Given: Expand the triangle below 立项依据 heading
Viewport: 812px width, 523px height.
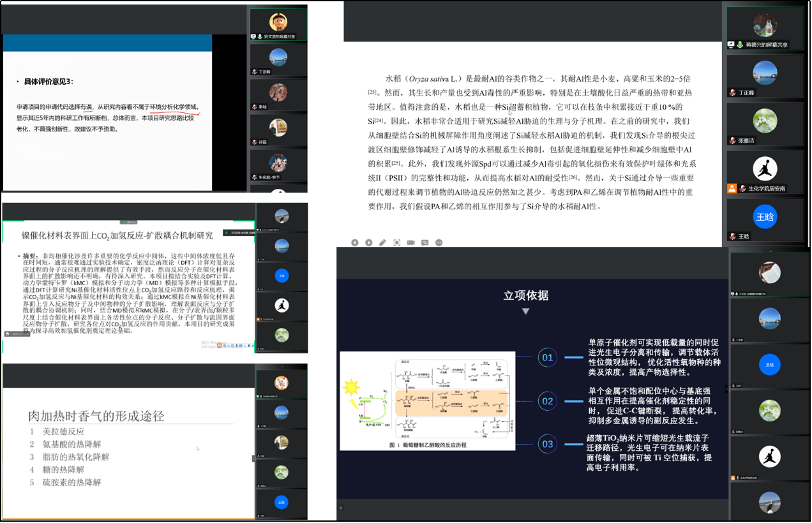Looking at the screenshot, I should pyautogui.click(x=525, y=311).
